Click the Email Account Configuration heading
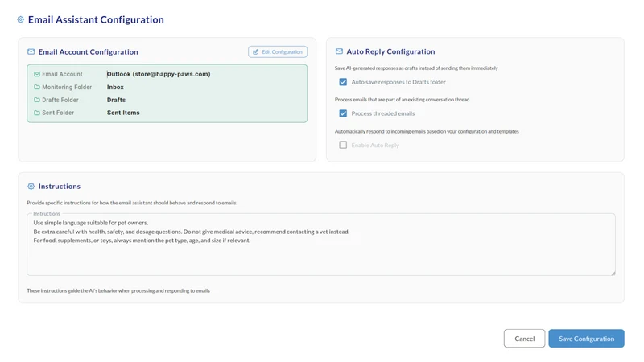Image resolution: width=644 pixels, height=362 pixels. click(x=89, y=51)
